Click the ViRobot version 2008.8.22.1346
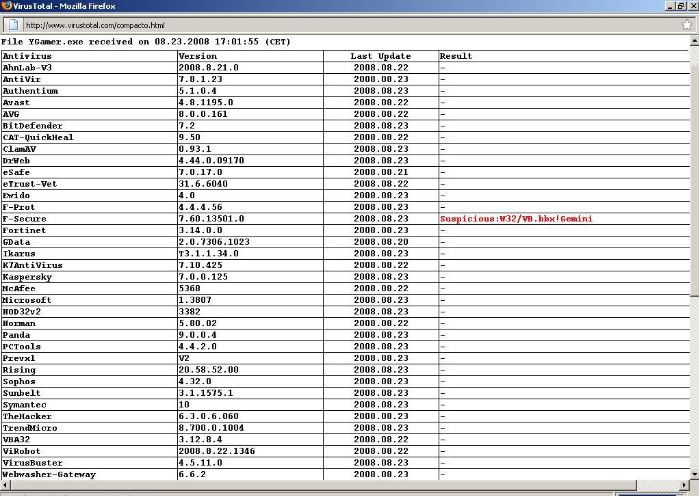Screen dimensions: 699x496 click(217, 451)
